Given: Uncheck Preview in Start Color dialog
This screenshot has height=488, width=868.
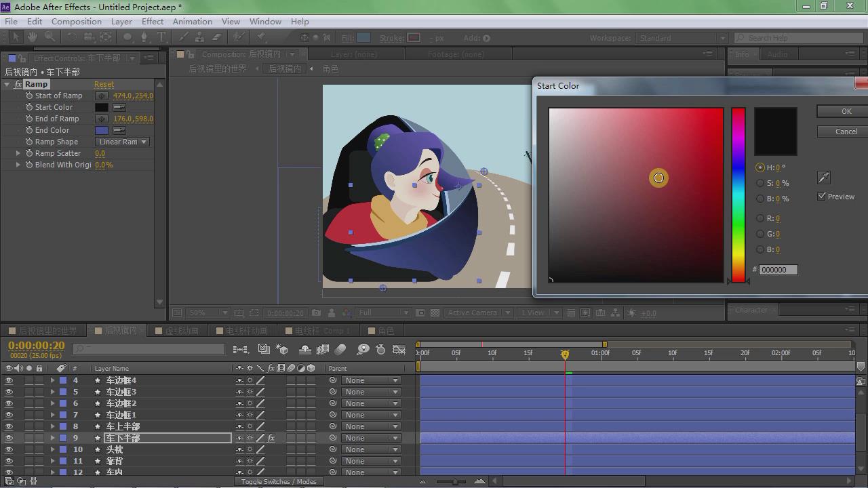Looking at the screenshot, I should 822,197.
